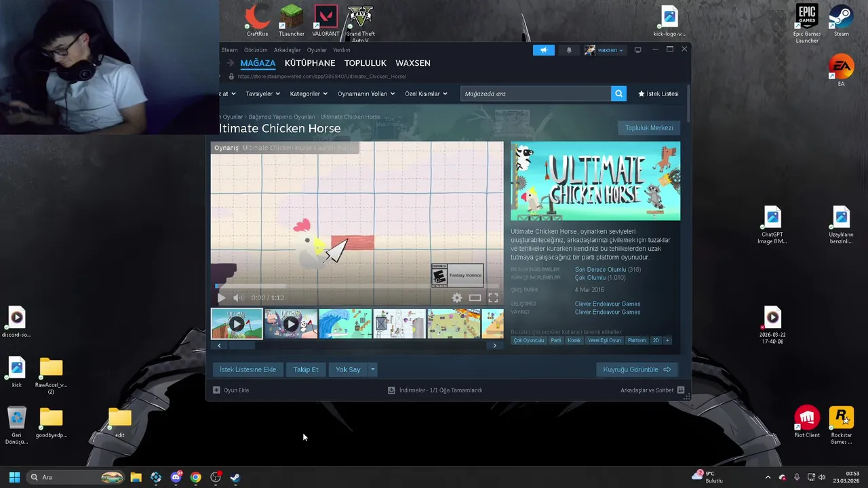Screen dimensions: 868x488
Task: Open the Görünüm menu
Action: [256, 50]
